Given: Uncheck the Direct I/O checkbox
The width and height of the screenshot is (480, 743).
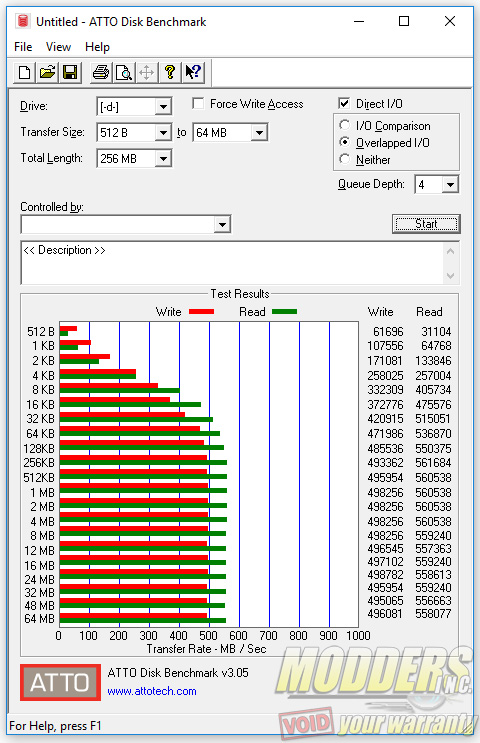Looking at the screenshot, I should tap(344, 103).
